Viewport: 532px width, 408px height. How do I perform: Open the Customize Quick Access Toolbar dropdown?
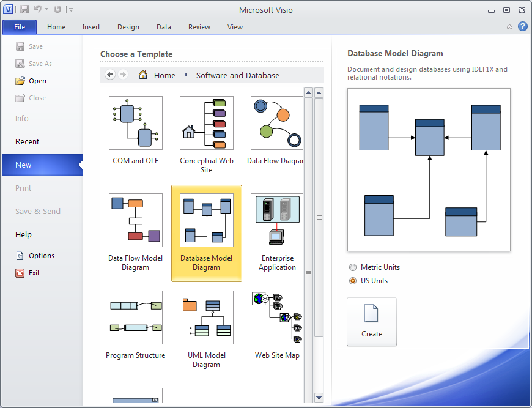pos(72,10)
